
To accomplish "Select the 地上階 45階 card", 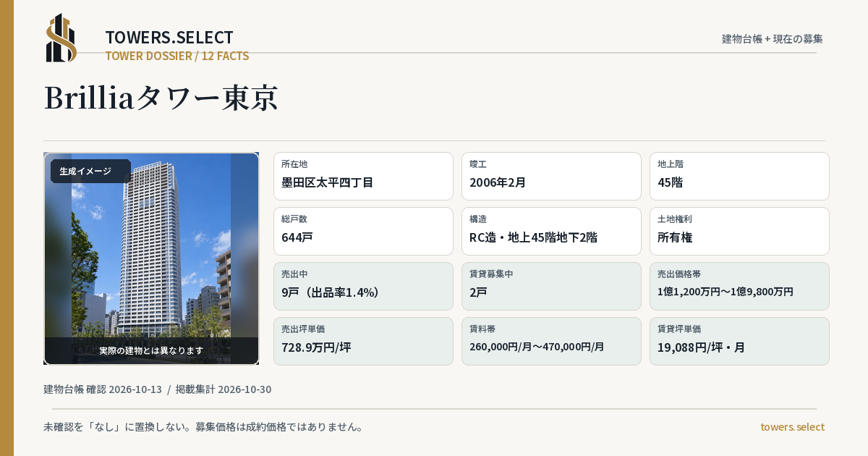I will pos(739,176).
